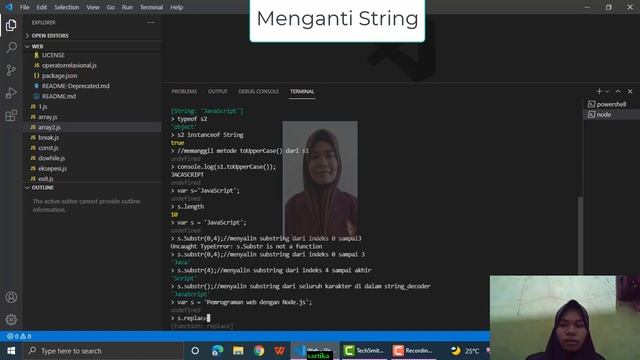
Task: Open the Windows Start menu
Action: pyautogui.click(x=11, y=351)
